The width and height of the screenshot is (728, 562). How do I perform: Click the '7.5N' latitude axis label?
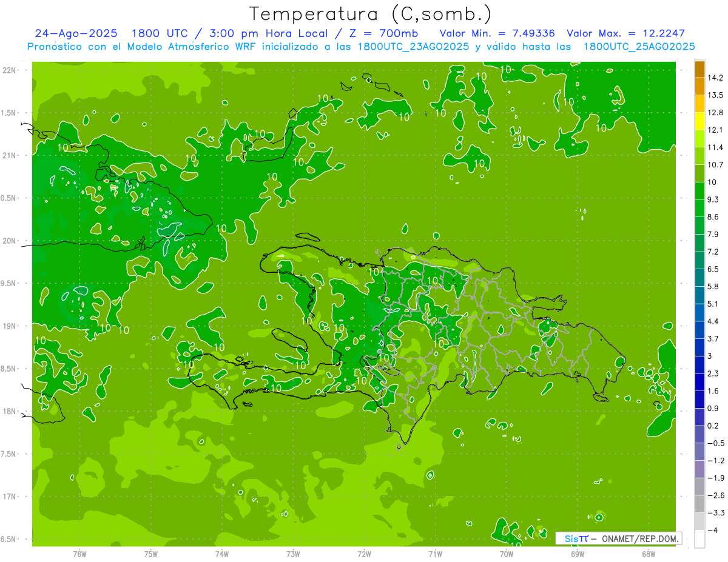8,454
